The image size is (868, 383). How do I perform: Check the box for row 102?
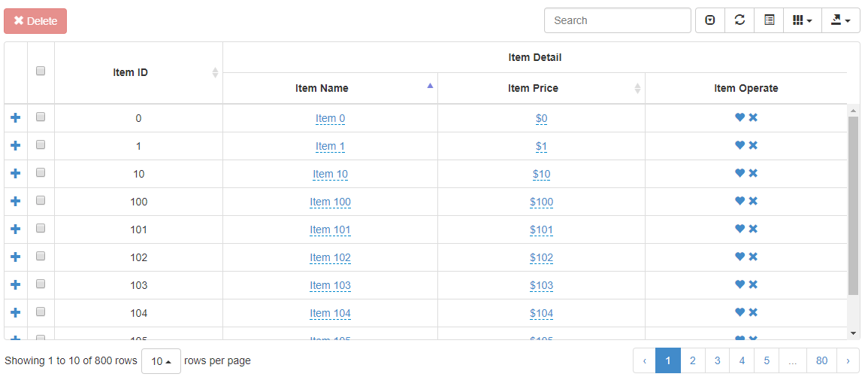pyautogui.click(x=41, y=256)
